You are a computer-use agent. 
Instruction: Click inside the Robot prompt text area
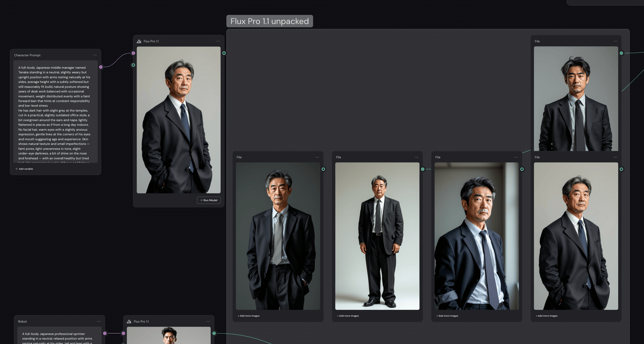(x=59, y=335)
